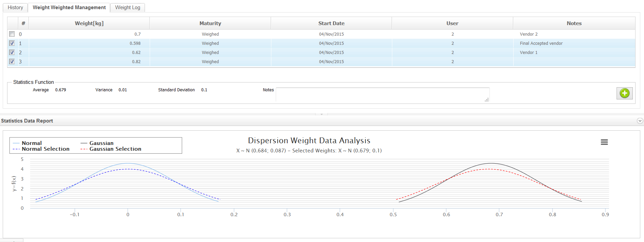Viewport: 644px width, 242px height.
Task: Sort by the Weight[kg] column header
Action: coord(89,23)
